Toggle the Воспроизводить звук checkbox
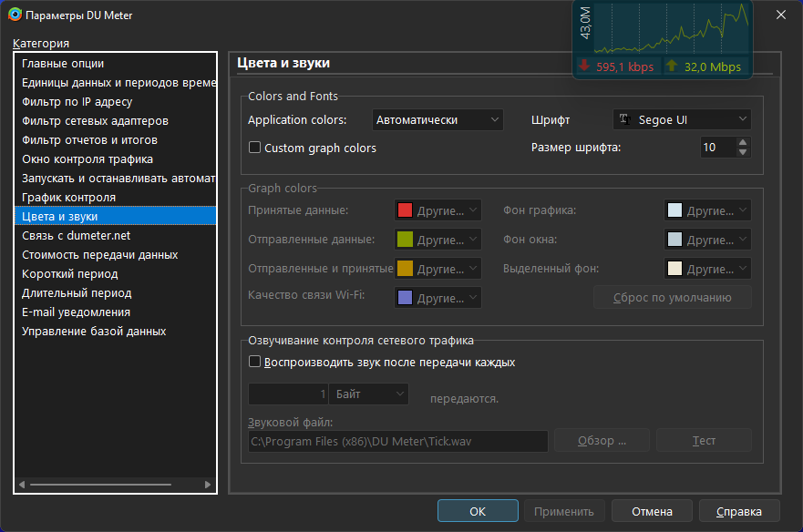The image size is (803, 532). [x=255, y=362]
